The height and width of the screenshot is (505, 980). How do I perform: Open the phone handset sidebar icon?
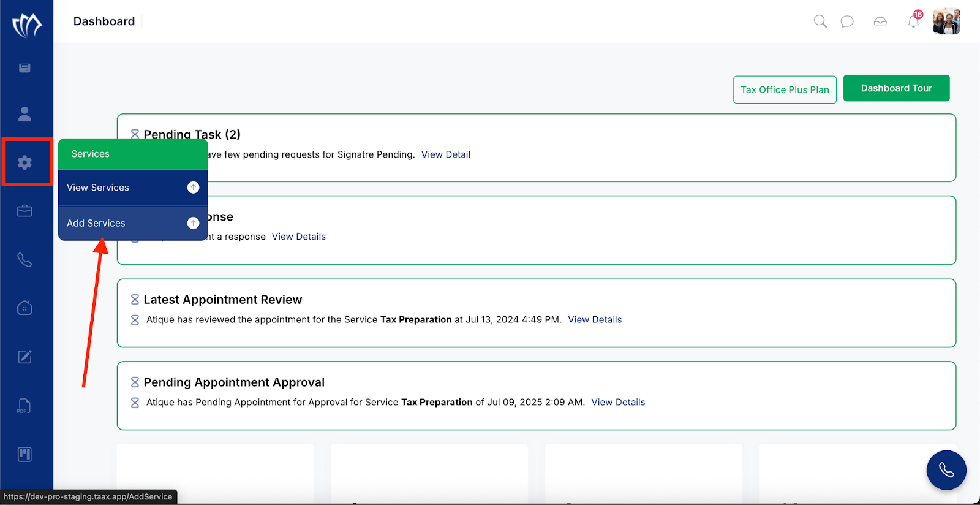tap(24, 260)
